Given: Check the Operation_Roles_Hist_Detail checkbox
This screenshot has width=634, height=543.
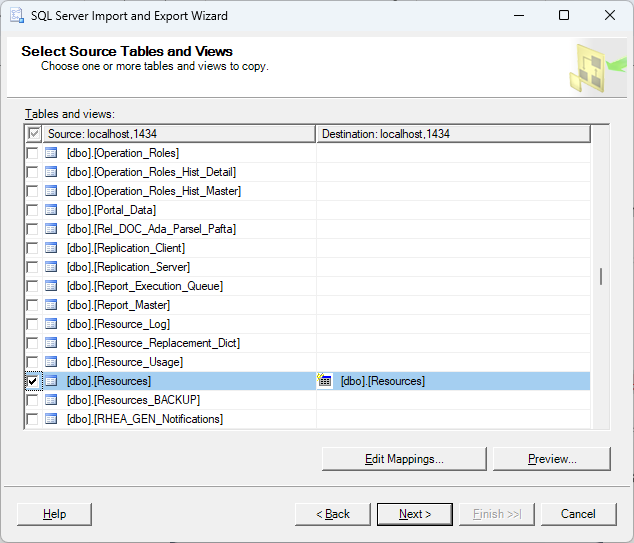Looking at the screenshot, I should point(32,172).
